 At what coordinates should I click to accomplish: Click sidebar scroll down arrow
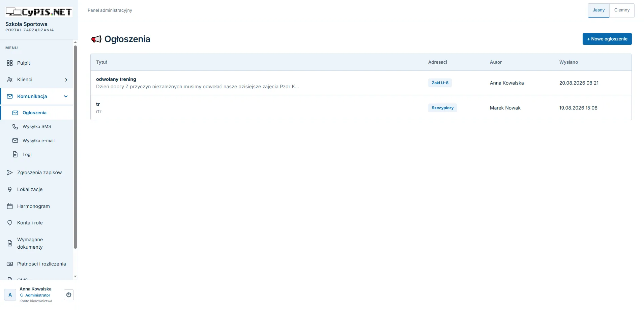75,276
